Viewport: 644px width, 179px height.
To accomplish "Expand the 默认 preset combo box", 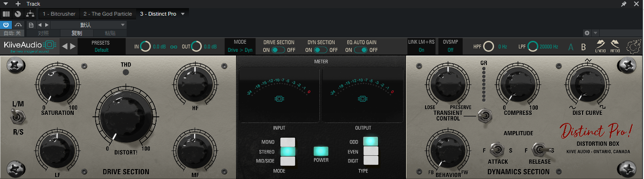I will [x=89, y=25].
